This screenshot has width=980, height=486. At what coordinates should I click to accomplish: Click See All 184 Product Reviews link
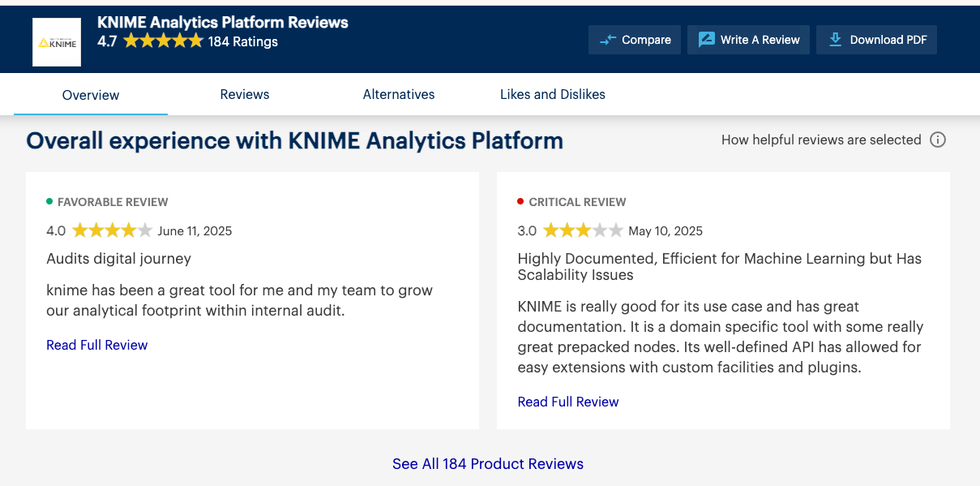[x=488, y=464]
